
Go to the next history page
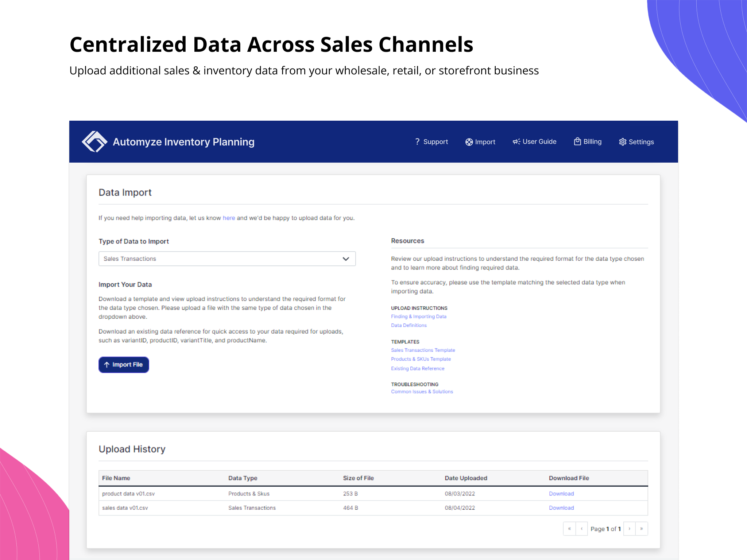point(630,529)
